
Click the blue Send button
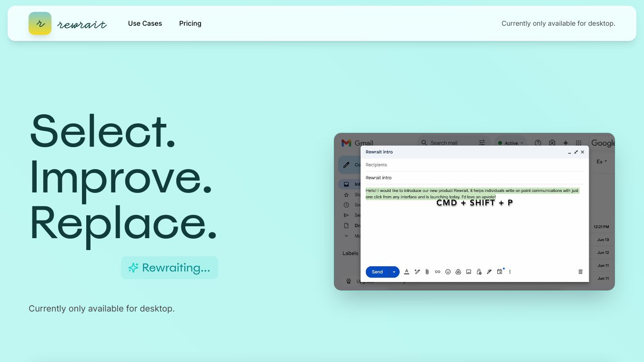click(377, 272)
